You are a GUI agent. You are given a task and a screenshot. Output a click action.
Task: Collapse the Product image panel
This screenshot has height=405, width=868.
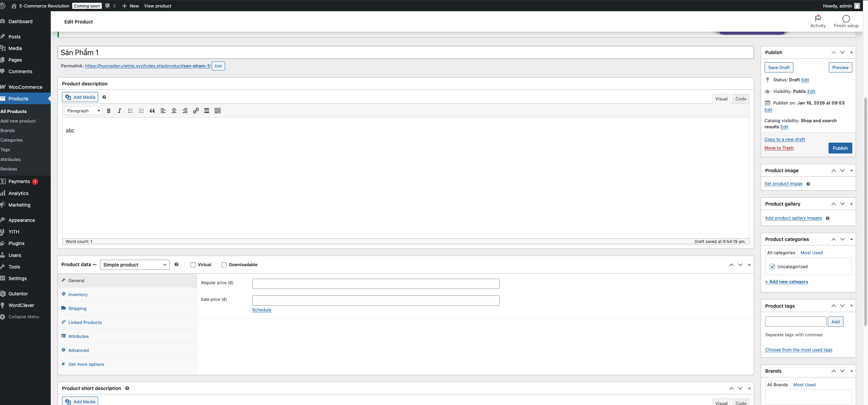pyautogui.click(x=851, y=170)
